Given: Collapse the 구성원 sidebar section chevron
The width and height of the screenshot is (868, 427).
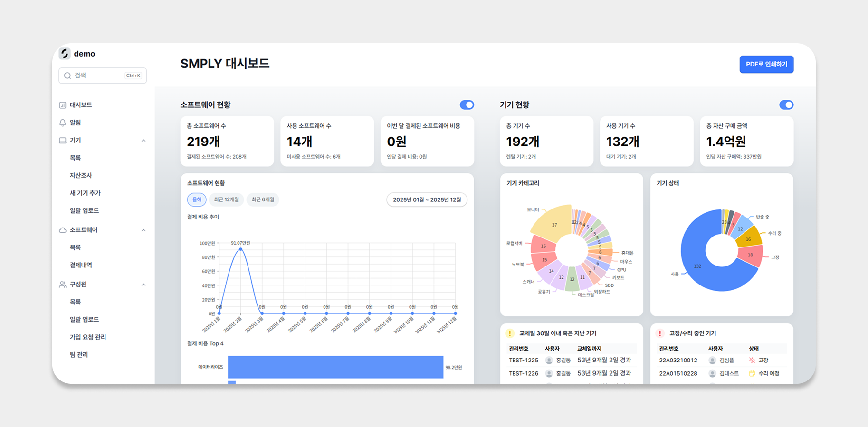Looking at the screenshot, I should (x=143, y=285).
